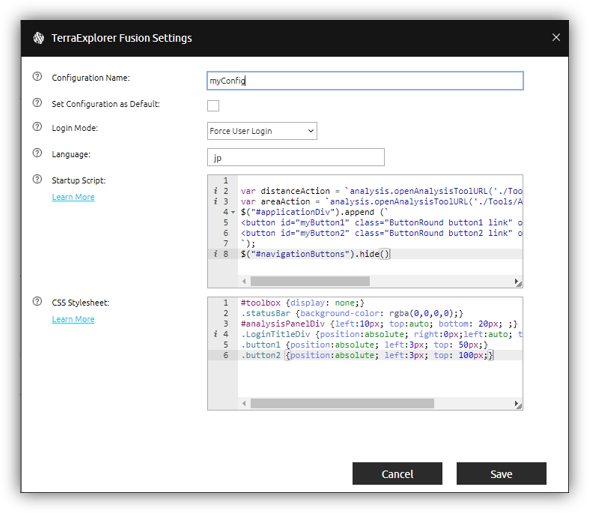The height and width of the screenshot is (513, 589).
Task: Click help icon beside Set Configuration as Default
Action: coord(37,103)
